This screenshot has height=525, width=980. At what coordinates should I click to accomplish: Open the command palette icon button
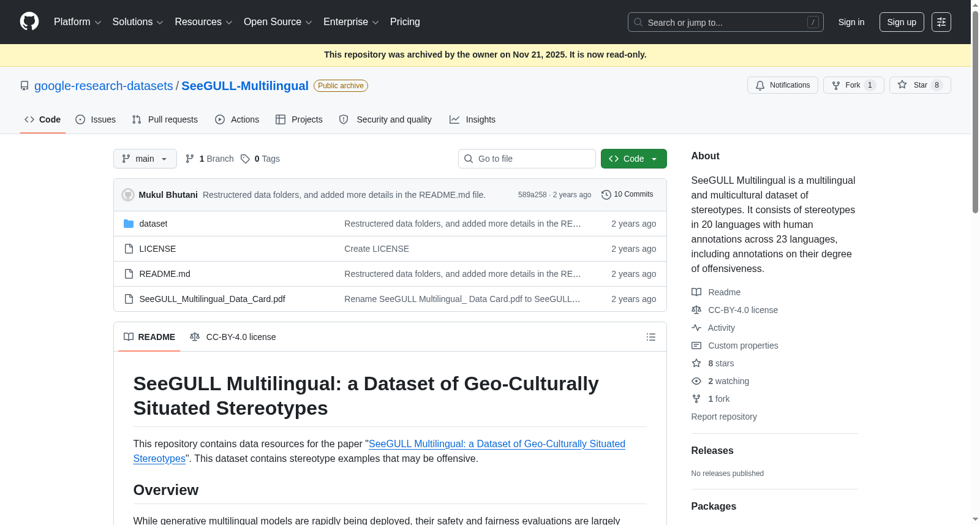941,22
